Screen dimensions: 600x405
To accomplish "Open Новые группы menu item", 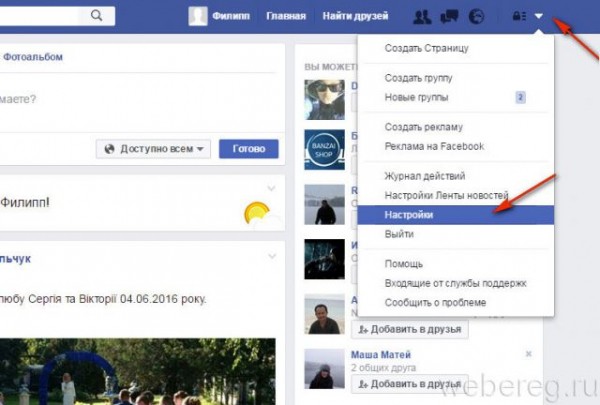I will coord(456,97).
